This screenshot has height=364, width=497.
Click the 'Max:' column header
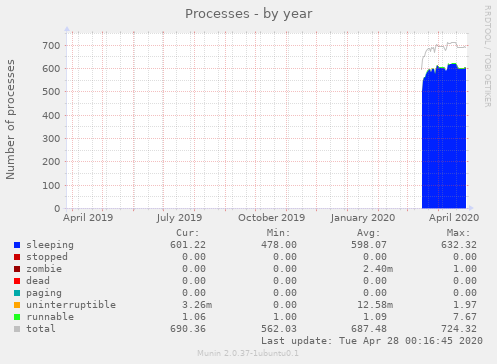pyautogui.click(x=458, y=233)
